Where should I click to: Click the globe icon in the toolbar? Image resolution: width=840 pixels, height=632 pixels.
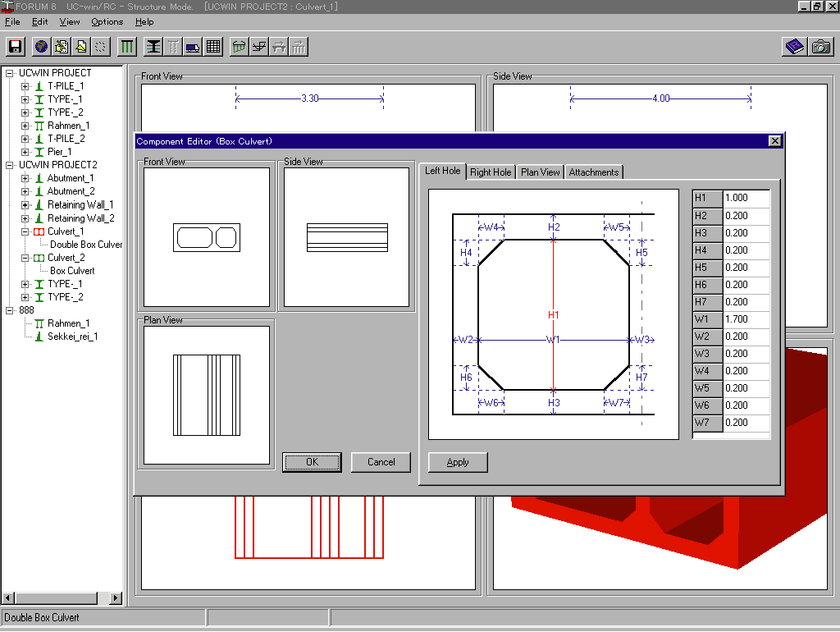pyautogui.click(x=41, y=47)
